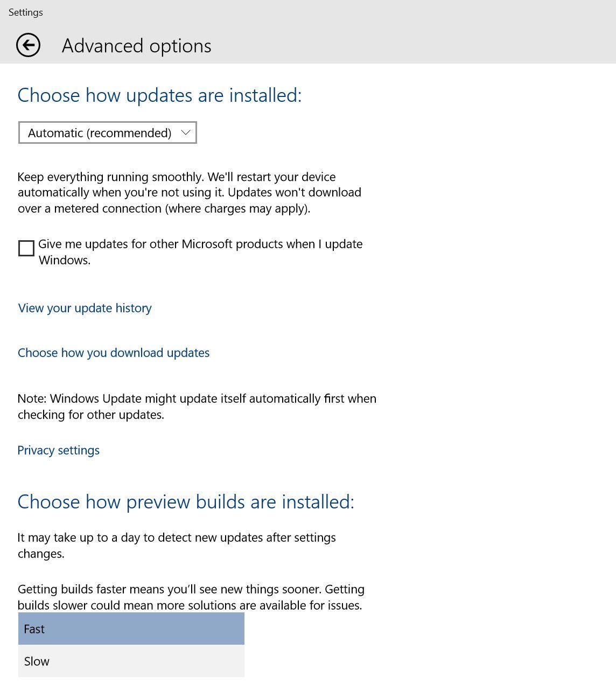This screenshot has height=684, width=616.
Task: Click the 'Advanced options' page heading
Action: pos(137,46)
